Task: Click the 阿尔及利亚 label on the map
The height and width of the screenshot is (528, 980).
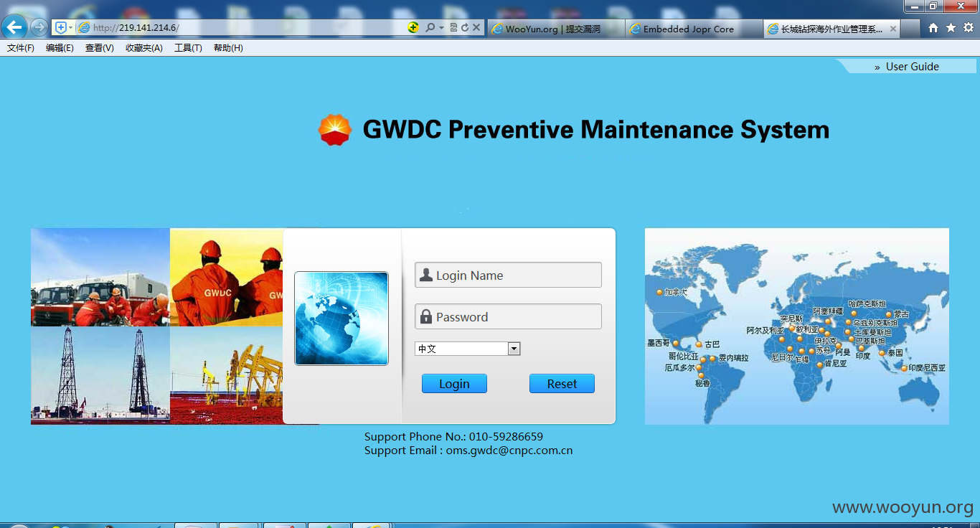Action: pyautogui.click(x=765, y=331)
